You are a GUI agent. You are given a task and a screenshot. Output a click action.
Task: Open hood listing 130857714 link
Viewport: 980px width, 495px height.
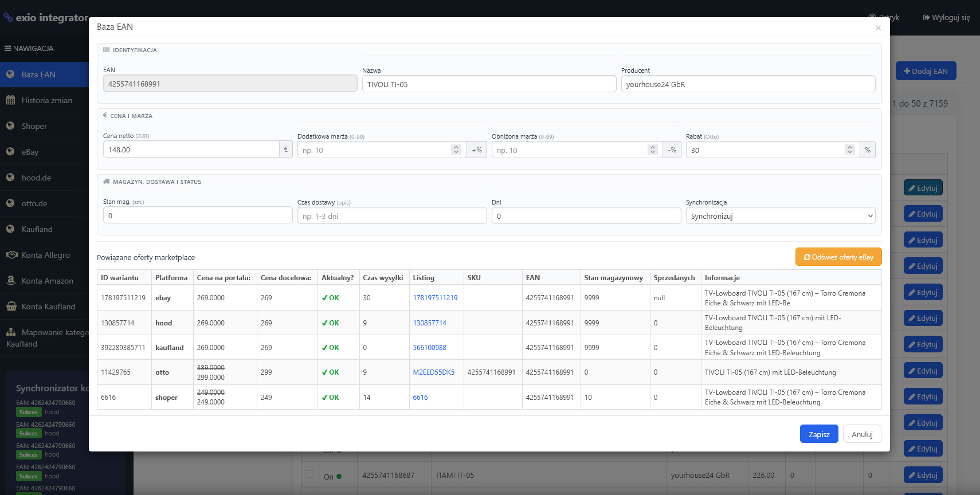tap(429, 323)
